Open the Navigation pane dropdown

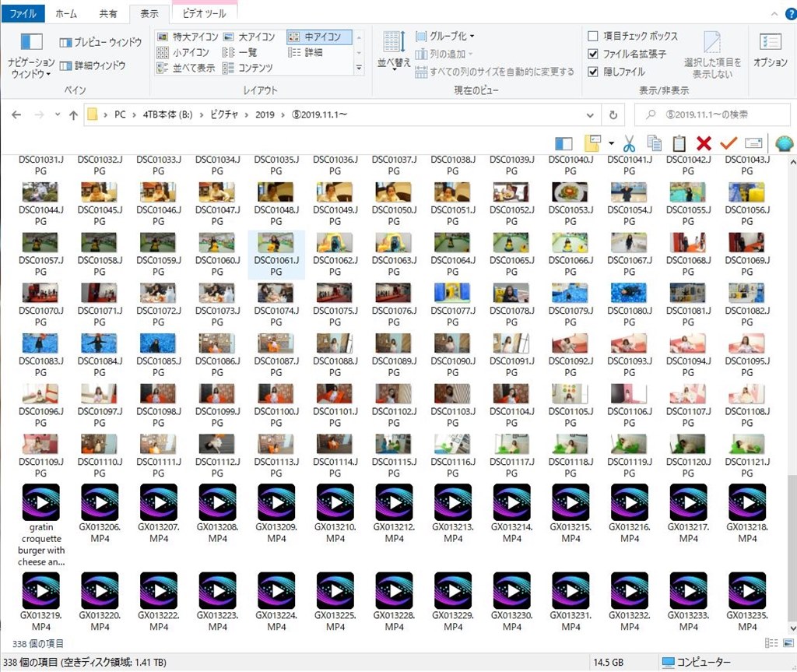point(30,56)
